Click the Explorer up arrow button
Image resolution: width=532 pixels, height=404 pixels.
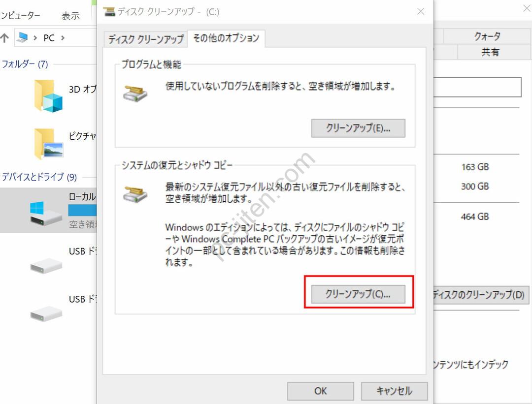tap(5, 38)
